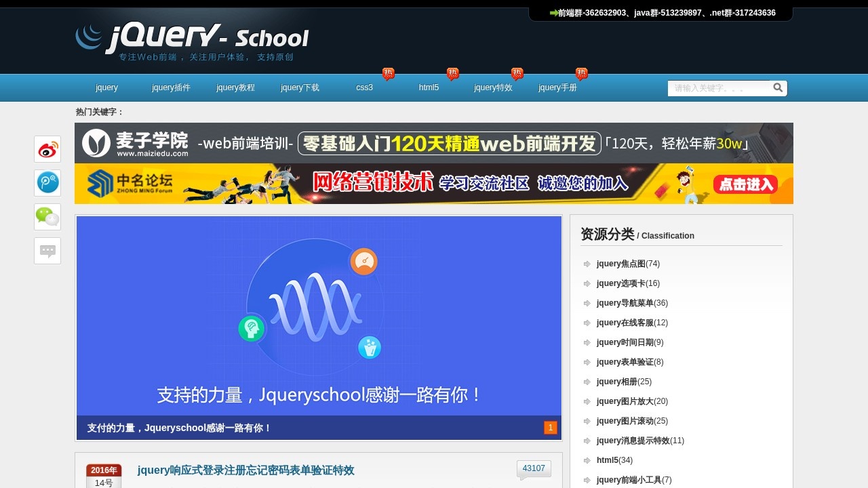Expand the jquery前端小工具 category arrow

tap(587, 480)
